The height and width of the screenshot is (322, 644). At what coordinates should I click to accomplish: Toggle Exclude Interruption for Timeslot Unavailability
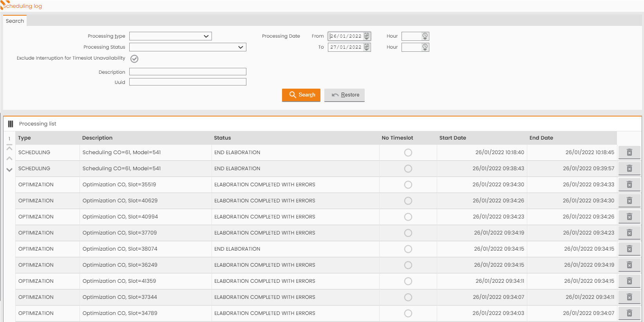click(x=134, y=59)
